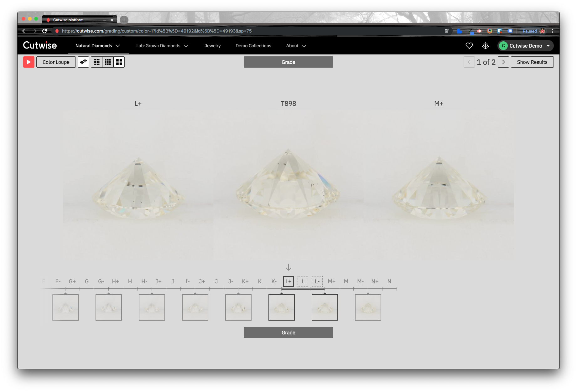
Task: Switch to the two-by-two grid view
Action: coord(119,62)
